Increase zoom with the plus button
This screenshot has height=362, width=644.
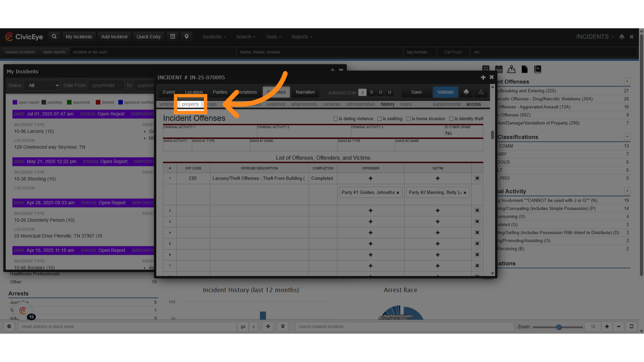[607, 326]
